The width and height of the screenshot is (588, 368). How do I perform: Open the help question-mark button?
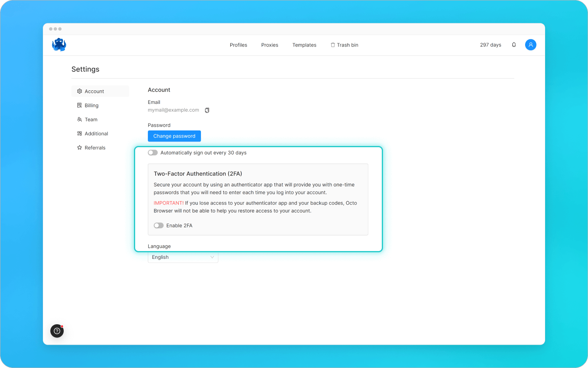click(x=57, y=331)
